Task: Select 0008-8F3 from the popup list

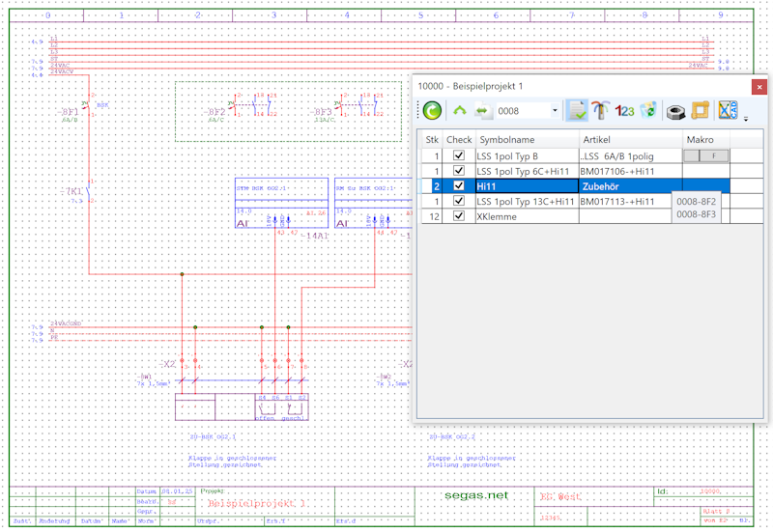Action: click(696, 214)
